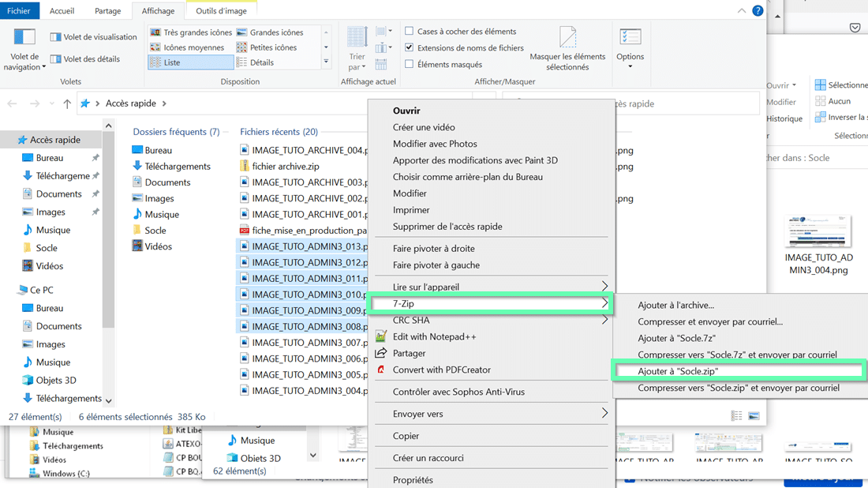868x488 pixels.
Task: Open the blue help icon
Action: coord(758,10)
